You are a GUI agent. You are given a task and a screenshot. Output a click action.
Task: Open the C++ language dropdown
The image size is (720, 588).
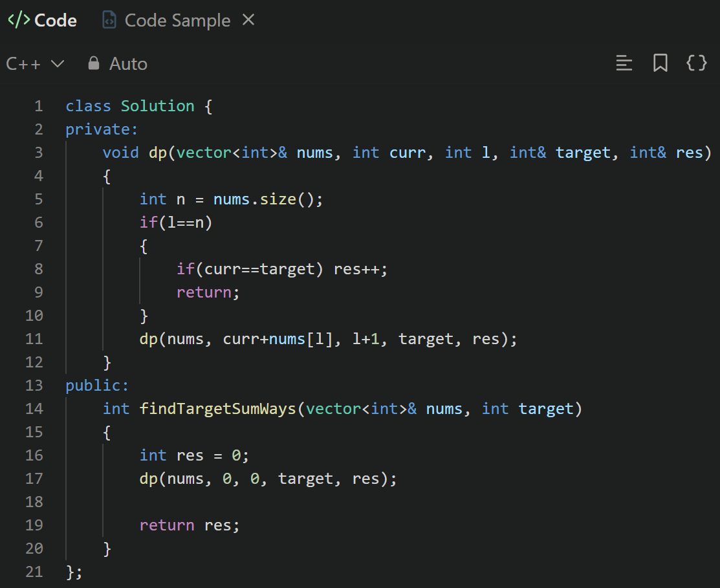(x=35, y=63)
